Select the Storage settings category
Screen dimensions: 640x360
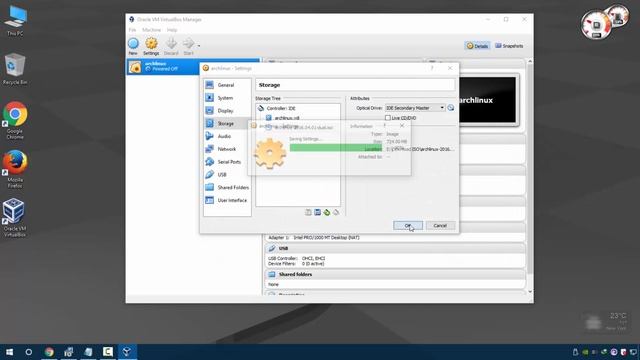coord(227,123)
